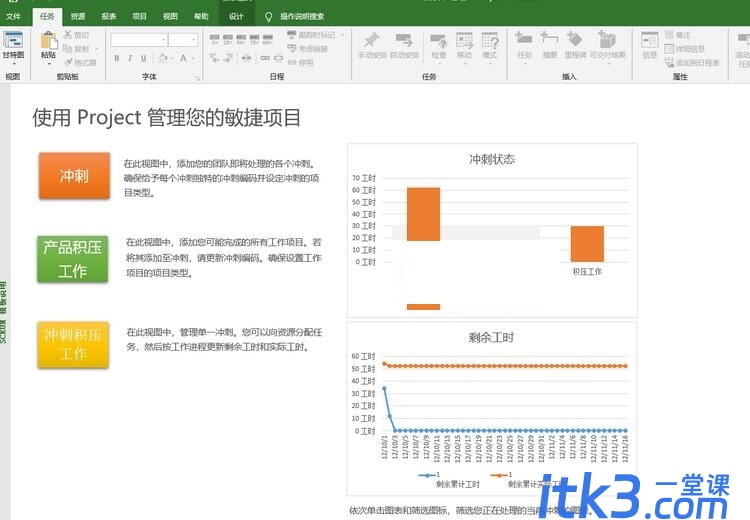Image resolution: width=750 pixels, height=520 pixels.
Task: Switch to the Help (帮助) tab
Action: pyautogui.click(x=201, y=16)
